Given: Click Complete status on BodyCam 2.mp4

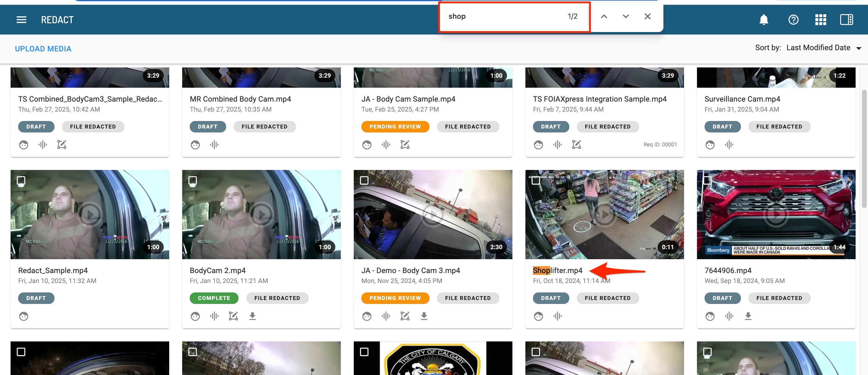Looking at the screenshot, I should (x=214, y=298).
